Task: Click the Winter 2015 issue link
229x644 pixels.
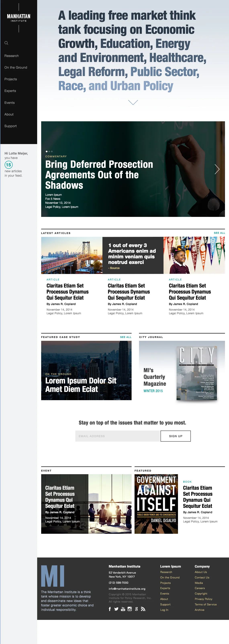Action: coord(153,391)
